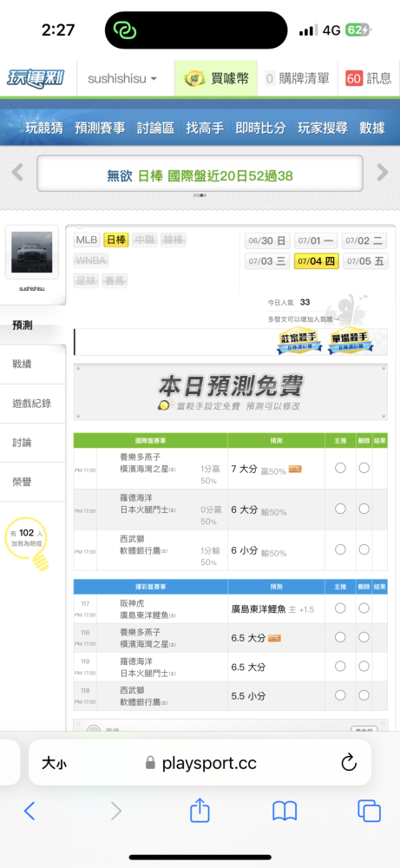
Task: Show next banner with right arrow
Action: pos(383,172)
